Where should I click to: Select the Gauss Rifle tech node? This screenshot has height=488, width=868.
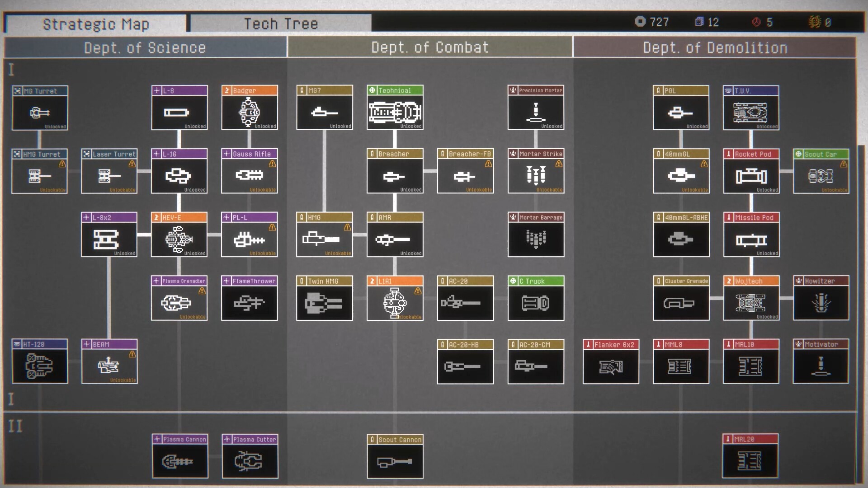point(249,171)
